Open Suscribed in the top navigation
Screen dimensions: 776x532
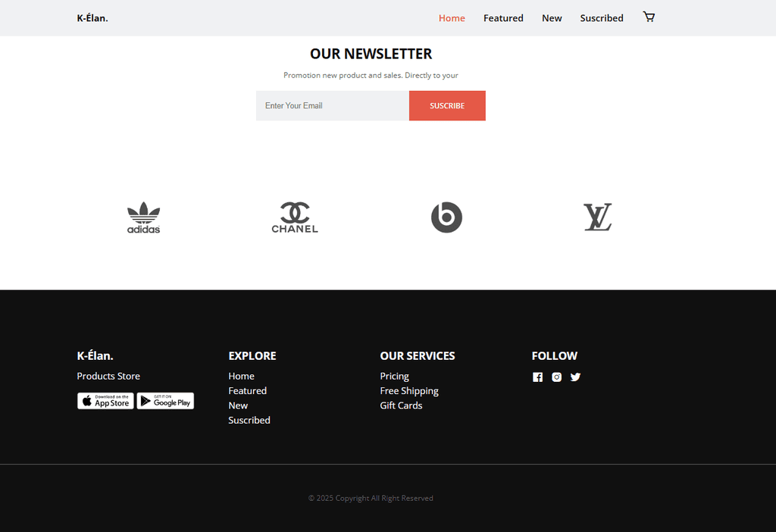click(x=602, y=18)
